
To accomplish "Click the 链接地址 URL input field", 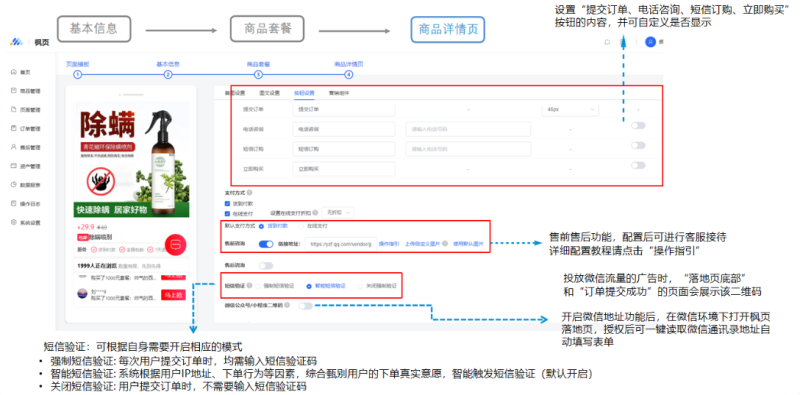I will [341, 244].
